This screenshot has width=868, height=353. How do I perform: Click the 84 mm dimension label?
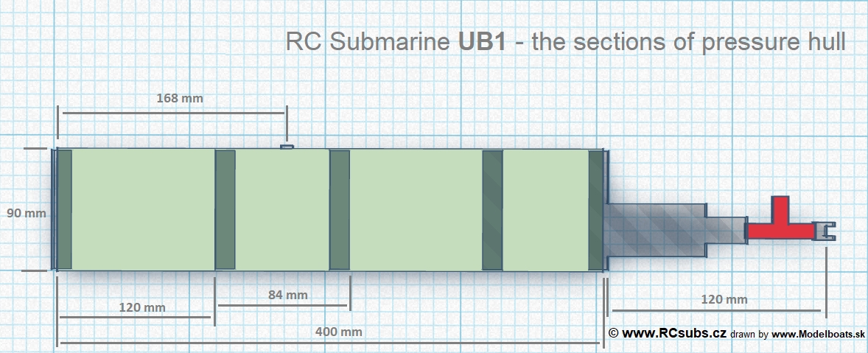(x=286, y=295)
